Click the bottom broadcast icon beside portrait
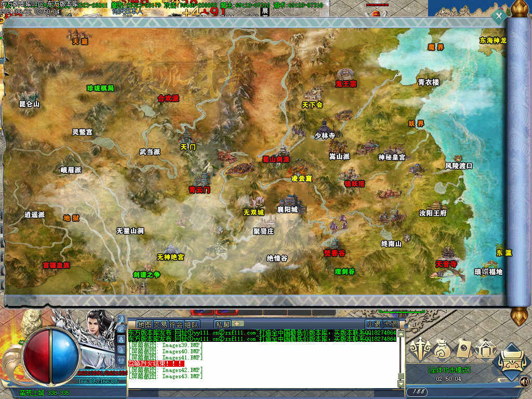Image resolution: width=532 pixels, height=399 pixels. [x=121, y=360]
